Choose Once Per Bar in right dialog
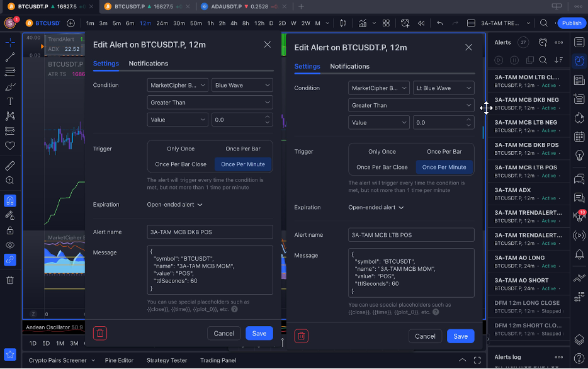588x369 pixels. (x=444, y=152)
